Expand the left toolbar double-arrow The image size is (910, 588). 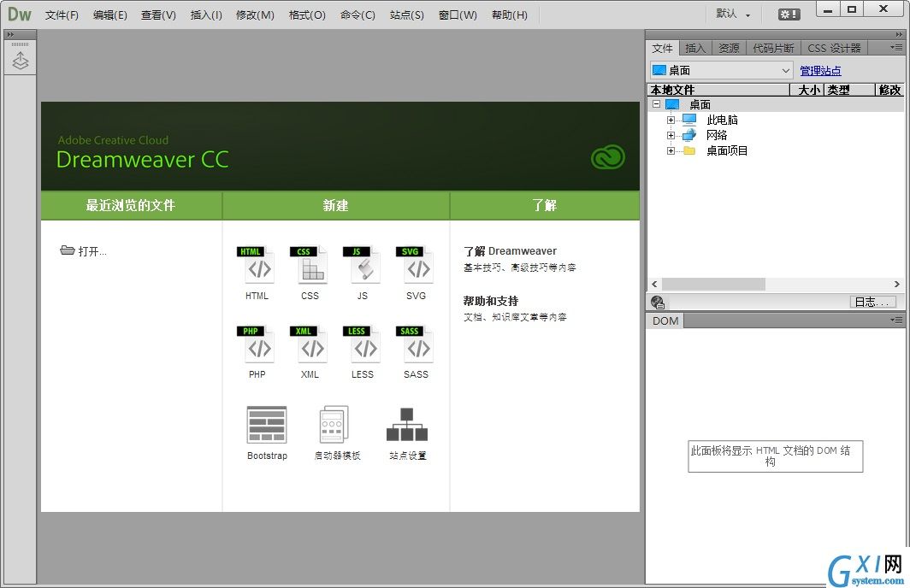click(10, 35)
